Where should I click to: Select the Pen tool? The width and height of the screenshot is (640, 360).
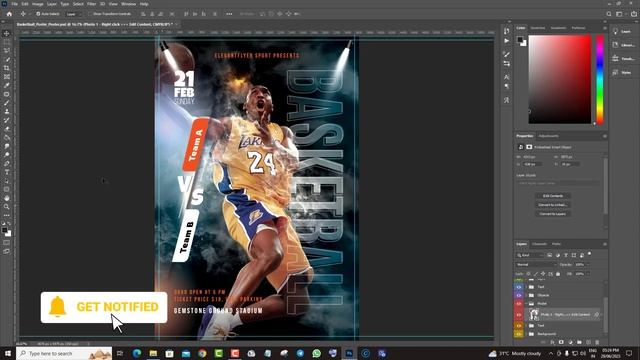tap(7, 164)
